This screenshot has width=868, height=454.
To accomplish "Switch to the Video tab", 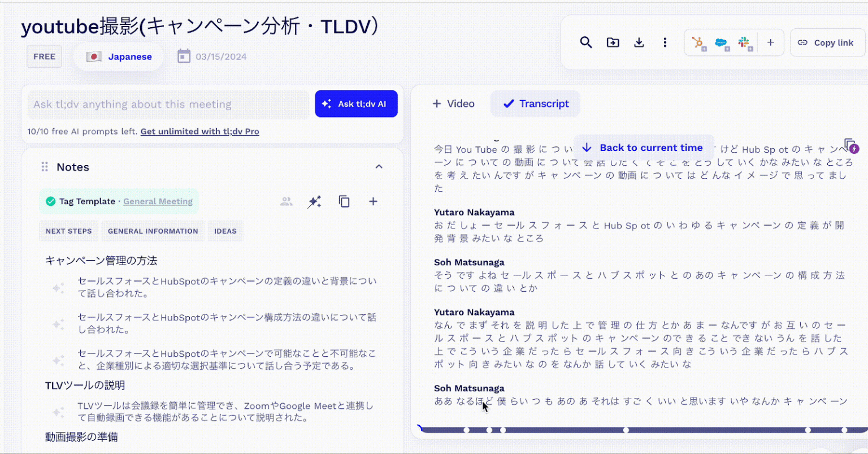I will [x=453, y=103].
